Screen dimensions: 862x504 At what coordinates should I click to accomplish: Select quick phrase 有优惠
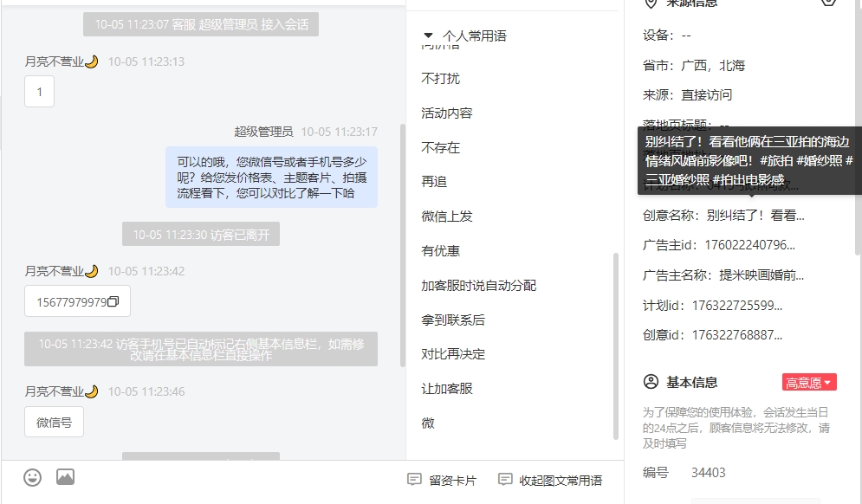[440, 250]
